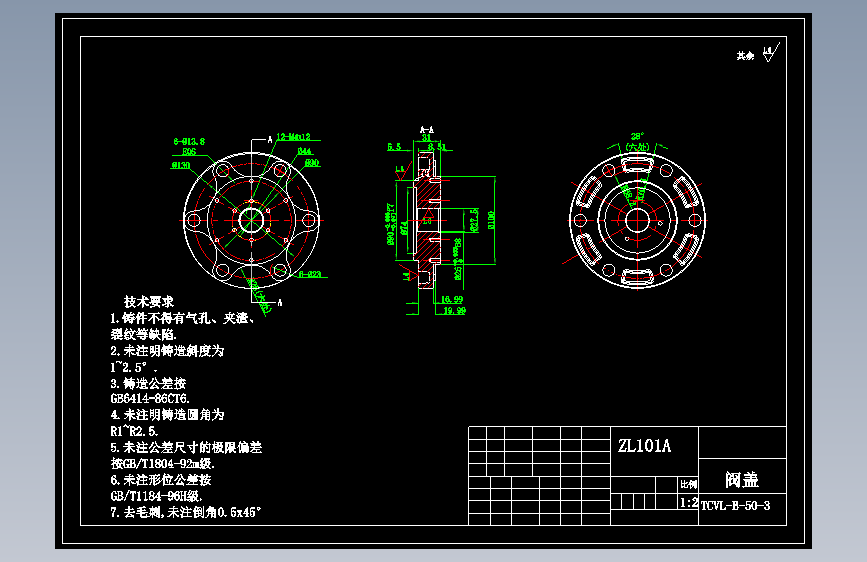Click the note "GB/T1184-96H级."
Viewport: 867px width, 562px height.
(156, 496)
